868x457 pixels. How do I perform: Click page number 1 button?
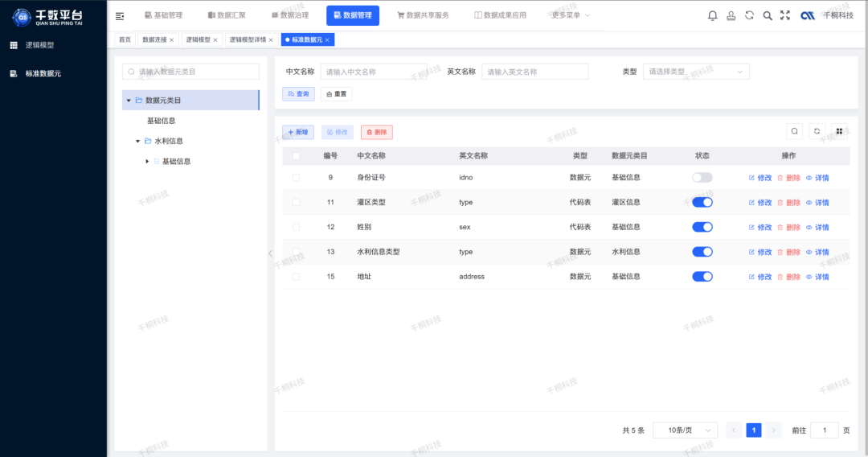(x=753, y=430)
